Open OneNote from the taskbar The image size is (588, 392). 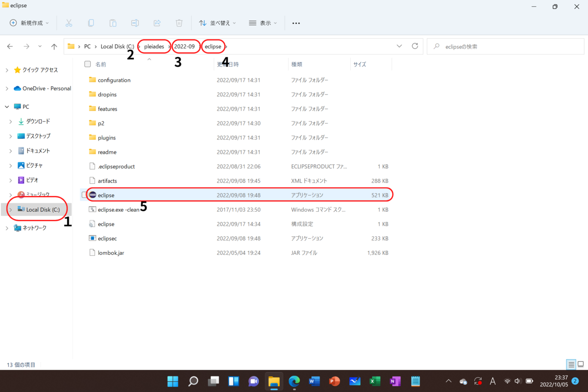[x=395, y=381]
